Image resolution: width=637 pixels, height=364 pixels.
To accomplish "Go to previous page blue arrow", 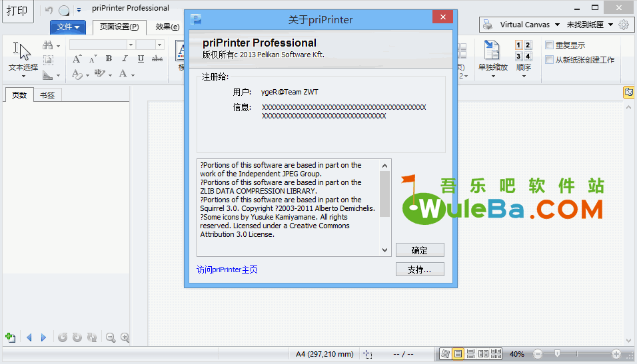I will pos(29,337).
